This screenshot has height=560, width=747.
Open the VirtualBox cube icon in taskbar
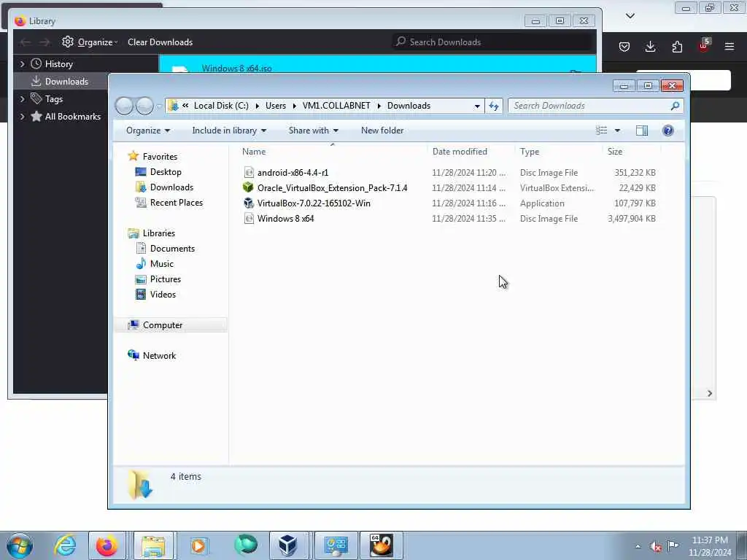[287, 545]
